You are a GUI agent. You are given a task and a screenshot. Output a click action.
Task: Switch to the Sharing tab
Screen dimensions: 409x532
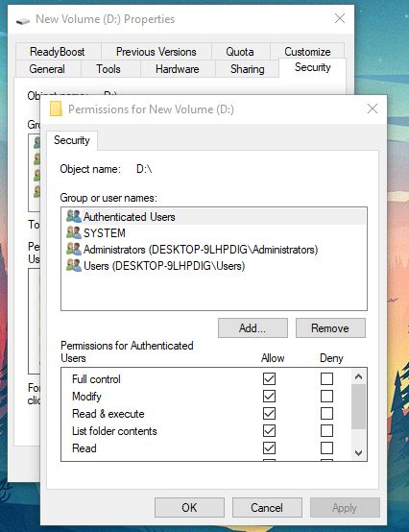click(x=248, y=69)
